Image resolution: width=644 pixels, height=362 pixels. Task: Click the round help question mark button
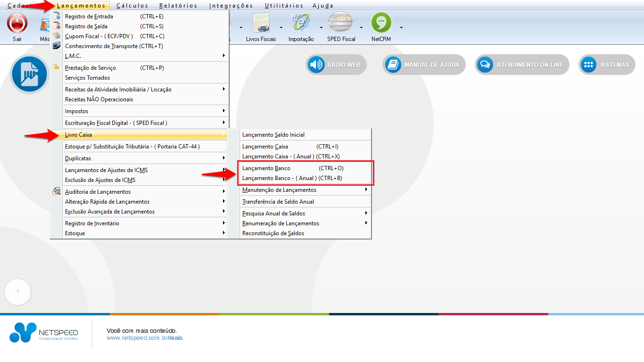pos(17,292)
